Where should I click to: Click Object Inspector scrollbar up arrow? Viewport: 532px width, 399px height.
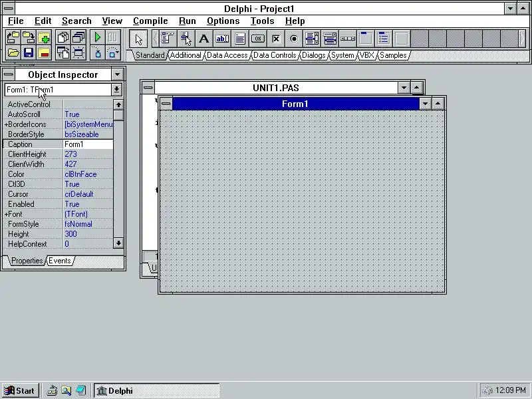point(118,105)
